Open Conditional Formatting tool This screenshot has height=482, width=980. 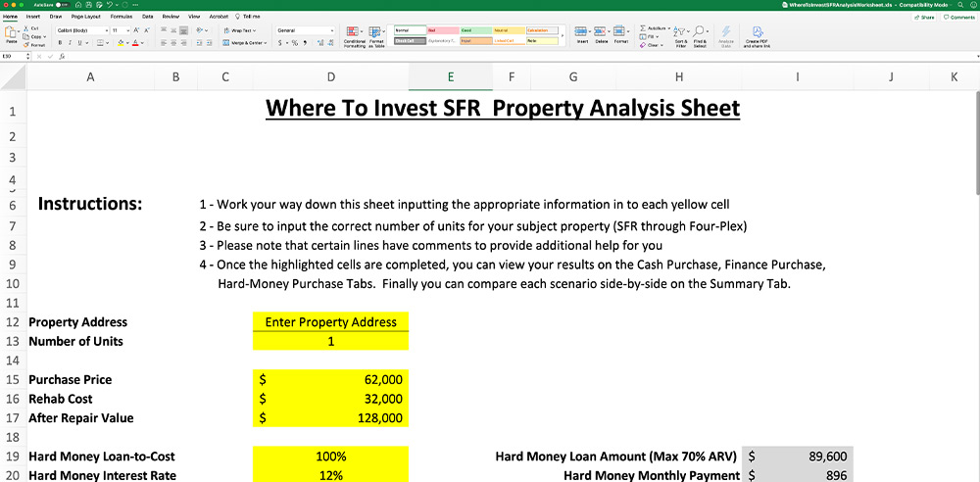[x=353, y=34]
